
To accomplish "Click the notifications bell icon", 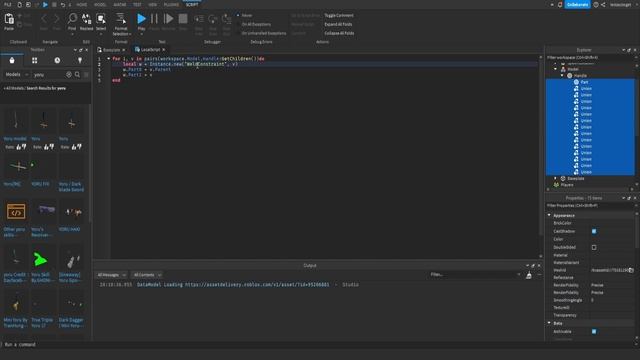I will click(560, 4).
